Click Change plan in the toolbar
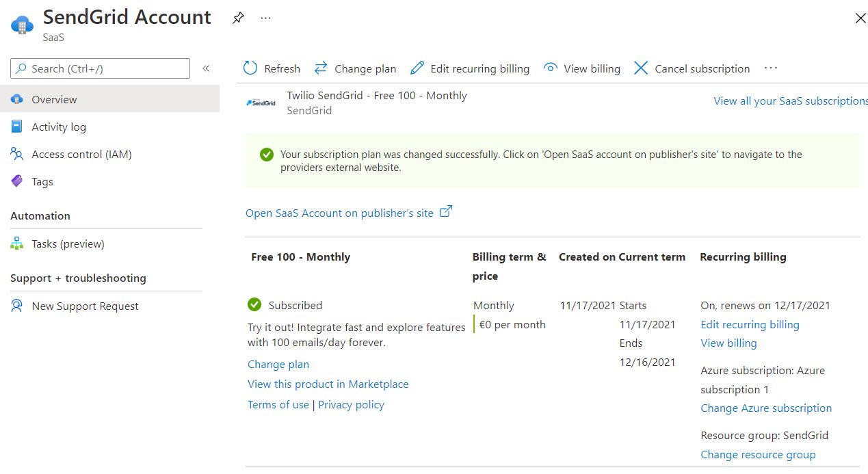This screenshot has width=868, height=474. click(355, 68)
